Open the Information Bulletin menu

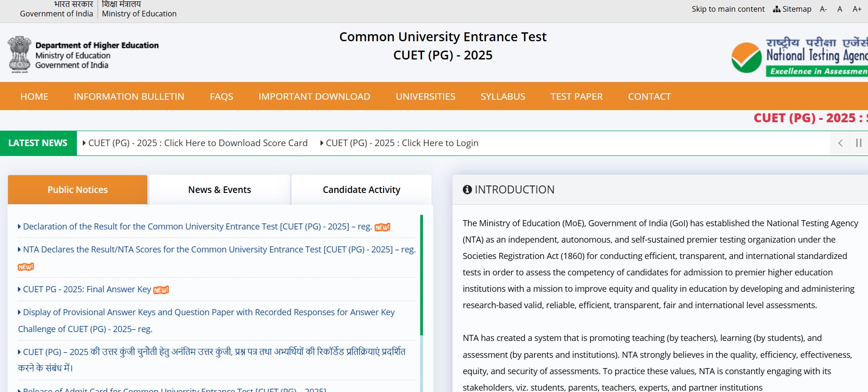pos(129,96)
